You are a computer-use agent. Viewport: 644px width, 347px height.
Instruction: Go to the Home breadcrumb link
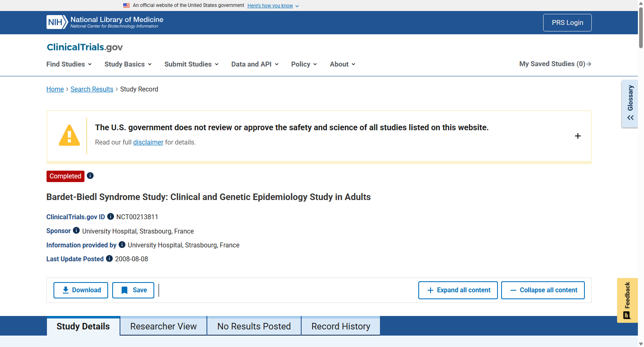(x=55, y=89)
